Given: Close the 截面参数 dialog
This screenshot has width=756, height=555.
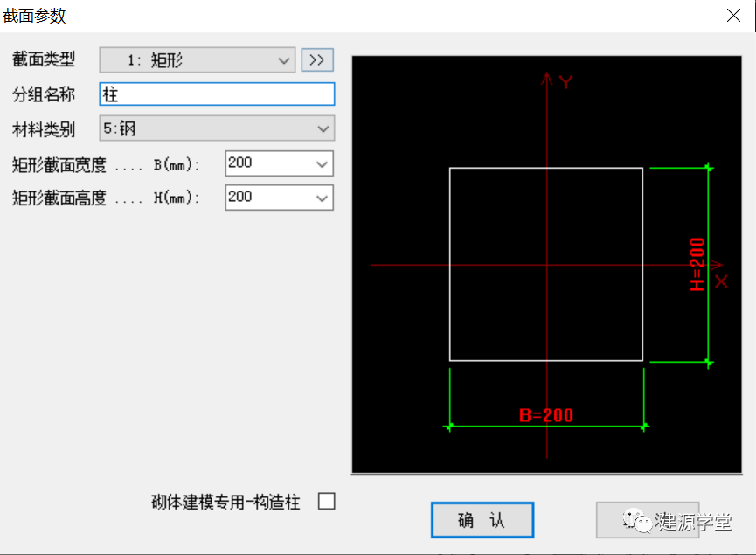Looking at the screenshot, I should (732, 15).
